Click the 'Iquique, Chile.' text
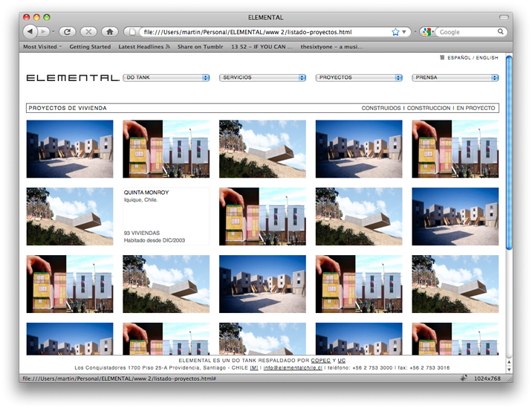The image size is (532, 409). pos(141,200)
